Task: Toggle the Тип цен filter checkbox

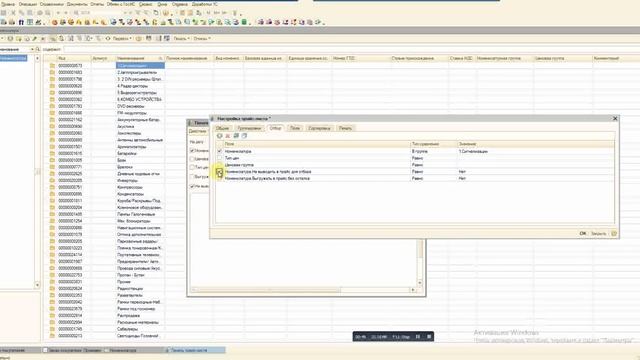Action: tap(220, 158)
